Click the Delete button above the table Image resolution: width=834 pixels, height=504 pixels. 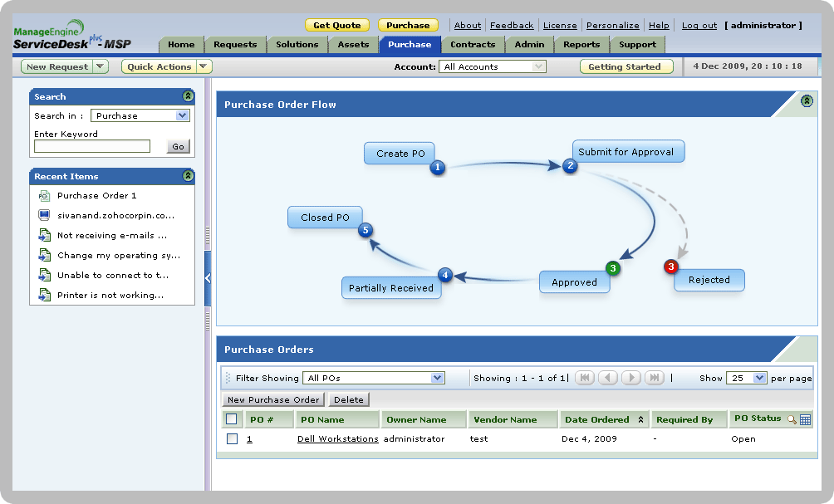point(349,400)
